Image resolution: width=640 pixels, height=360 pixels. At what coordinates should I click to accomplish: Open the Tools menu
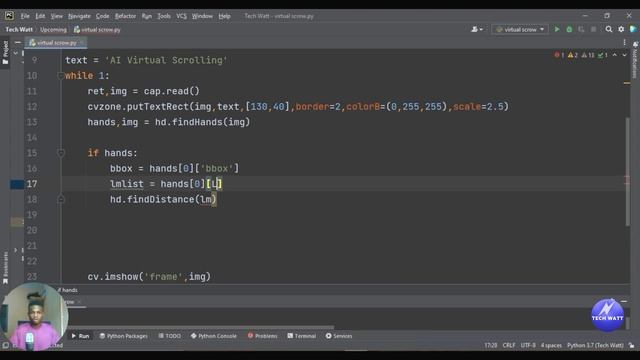(164, 16)
